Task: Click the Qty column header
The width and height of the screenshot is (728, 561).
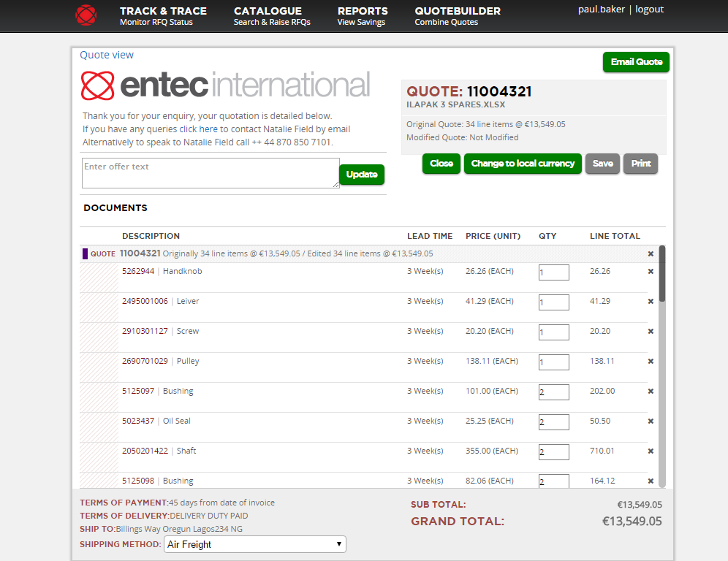Action: [547, 236]
